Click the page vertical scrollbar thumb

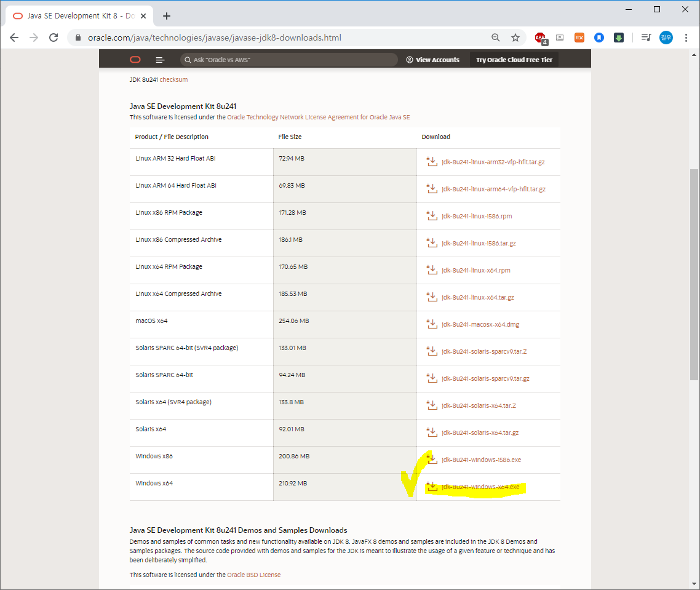[x=694, y=274]
